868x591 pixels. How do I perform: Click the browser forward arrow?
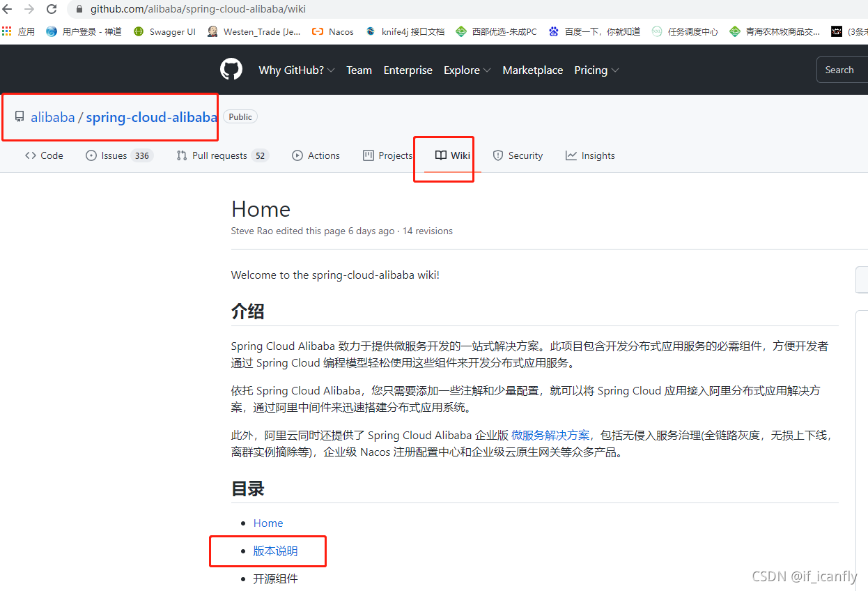click(x=29, y=9)
